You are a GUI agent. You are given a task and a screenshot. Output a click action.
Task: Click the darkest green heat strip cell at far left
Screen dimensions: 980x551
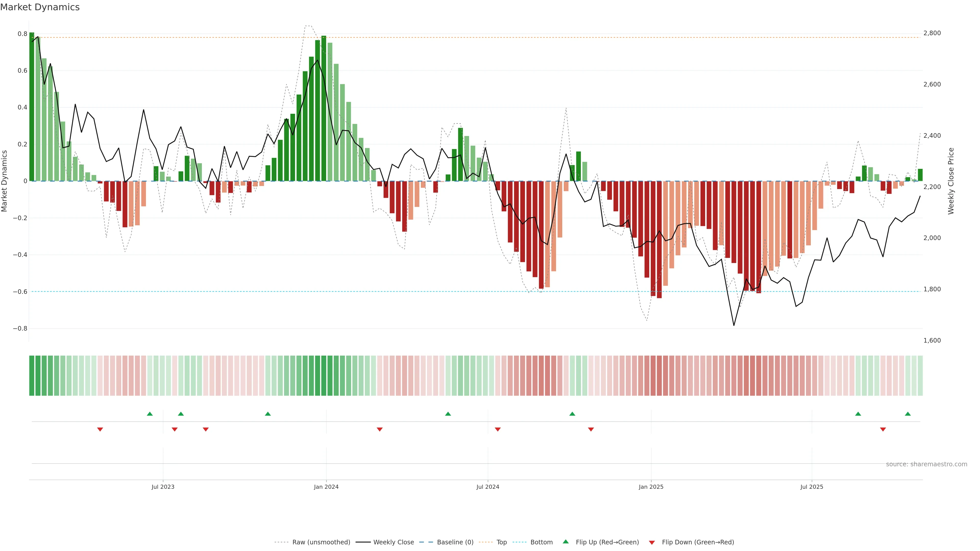pos(32,376)
